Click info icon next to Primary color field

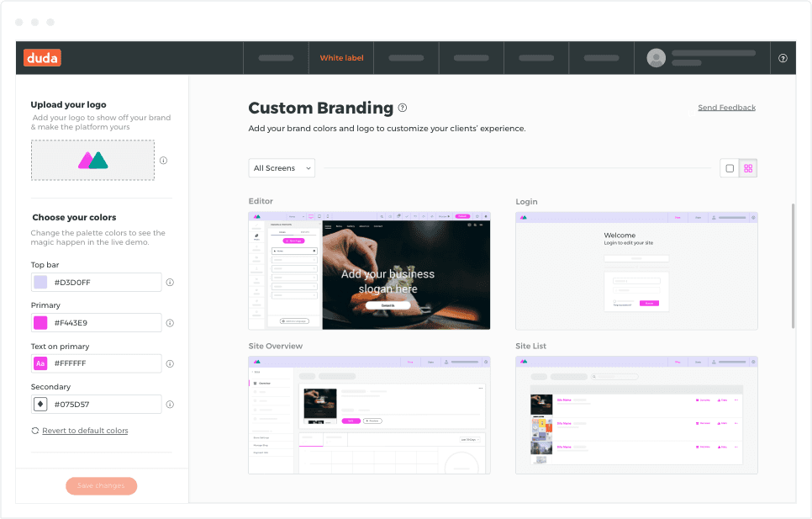170,322
